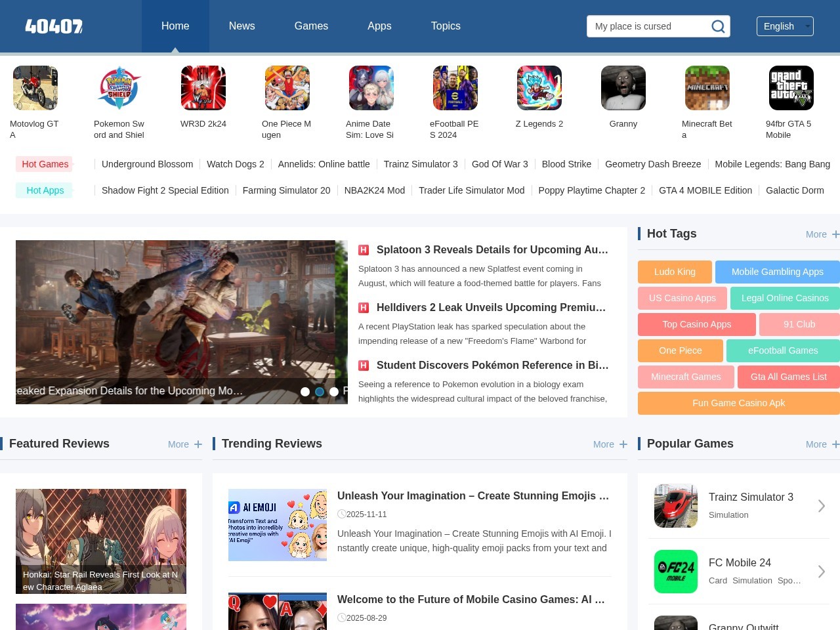Open the NBA2K24 Mod link
The height and width of the screenshot is (630, 840).
tap(375, 190)
